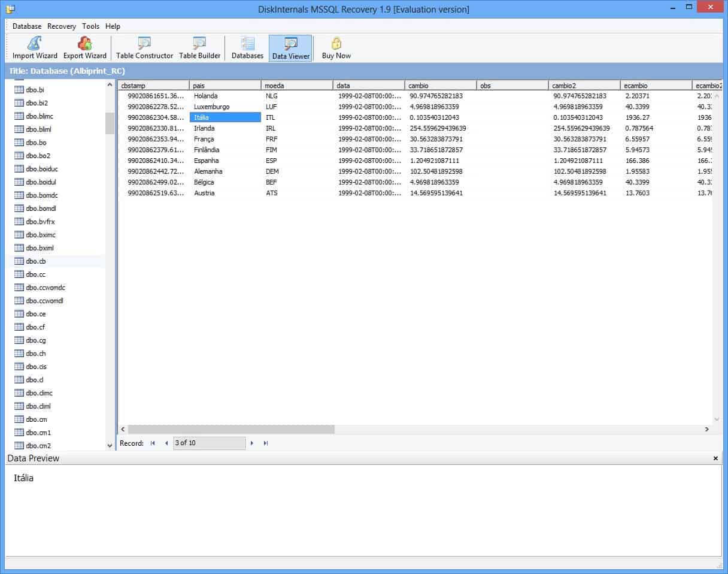Select the dbo.bomdl table
728x574 pixels.
pyautogui.click(x=41, y=209)
